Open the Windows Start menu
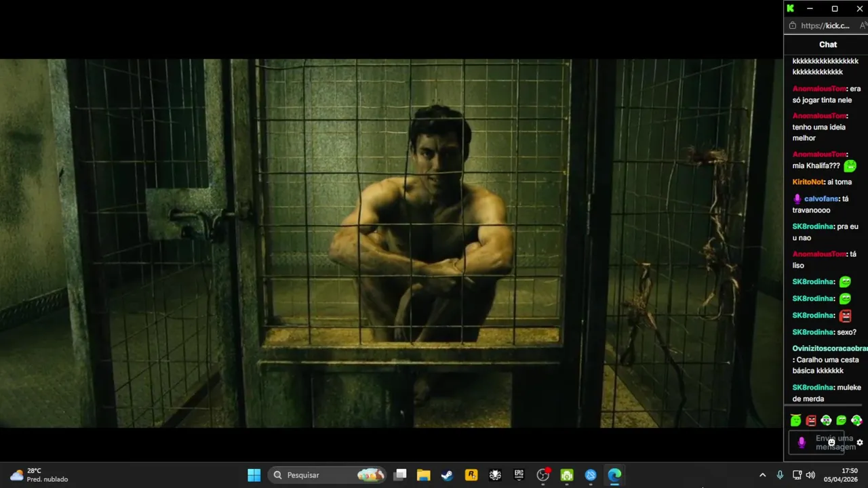 point(254,475)
